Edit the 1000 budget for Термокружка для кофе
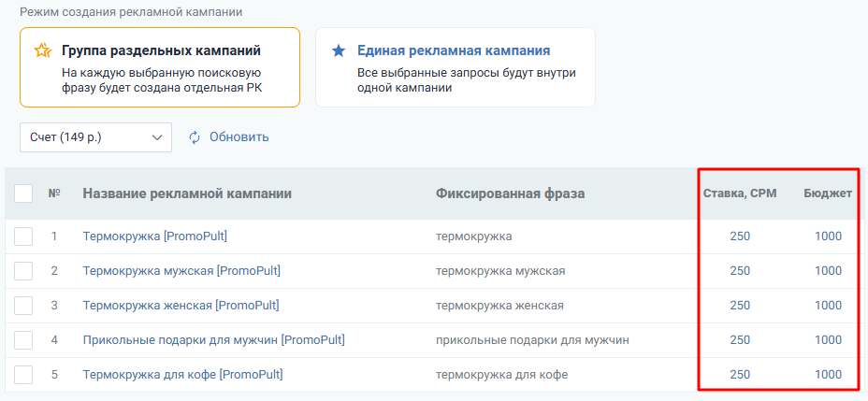 pos(828,375)
